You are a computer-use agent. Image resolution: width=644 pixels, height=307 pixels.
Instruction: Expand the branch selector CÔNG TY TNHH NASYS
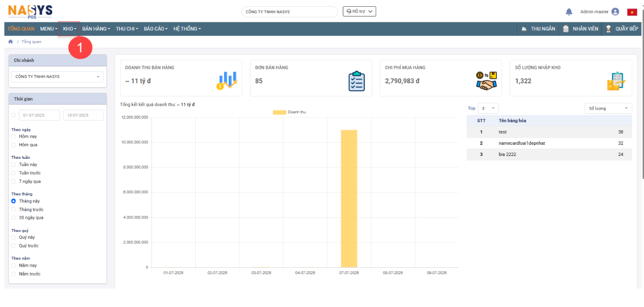(57, 77)
